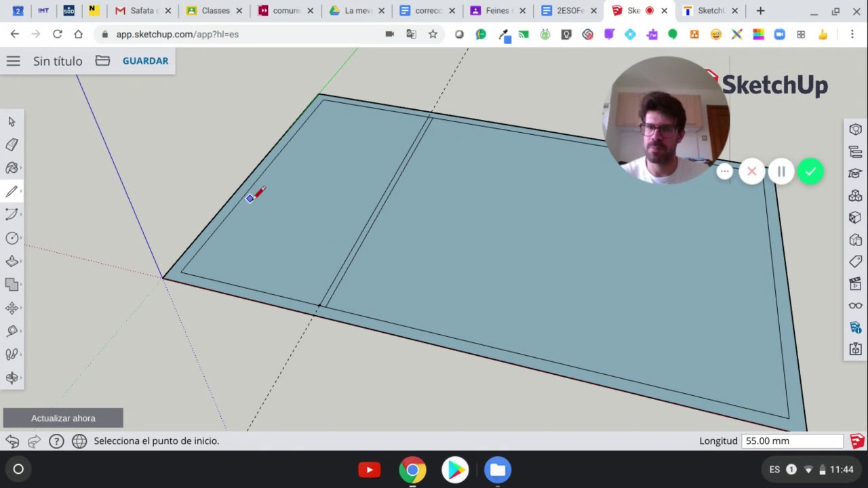Open the Materials cube panel
This screenshot has height=488, width=868.
point(855,218)
